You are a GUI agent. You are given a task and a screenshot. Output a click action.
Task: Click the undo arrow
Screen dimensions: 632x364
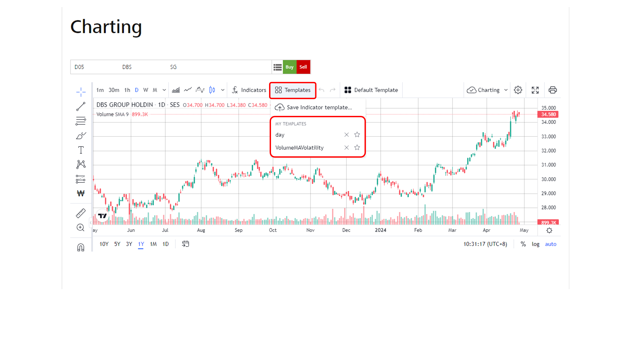click(x=321, y=90)
